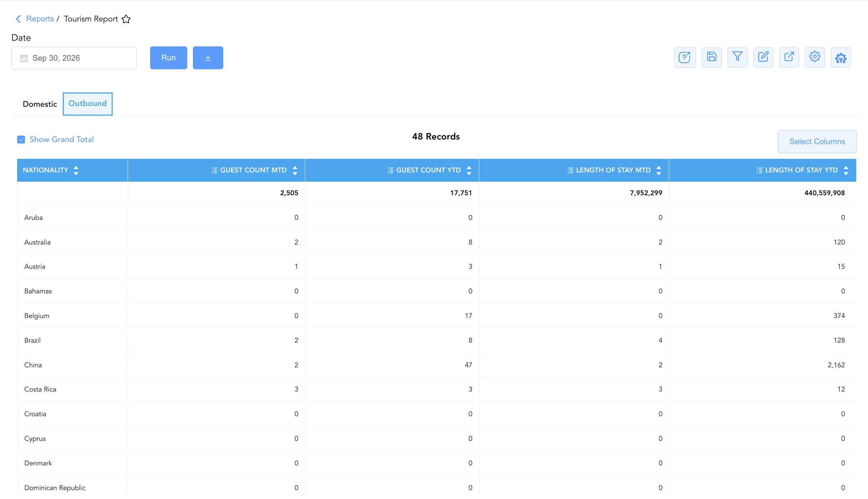Click the Length of Stay YTD list icon
Screen dimensions: 868x499
tap(760, 170)
